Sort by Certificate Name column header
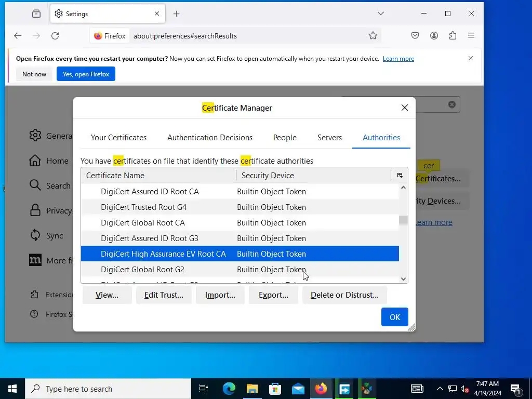 click(158, 176)
